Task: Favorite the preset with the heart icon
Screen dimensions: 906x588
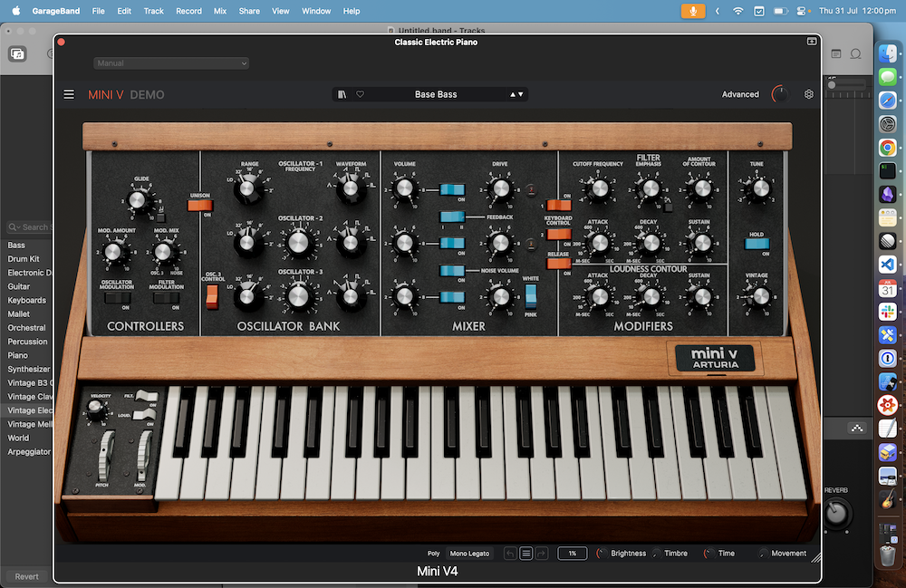Action: [360, 94]
